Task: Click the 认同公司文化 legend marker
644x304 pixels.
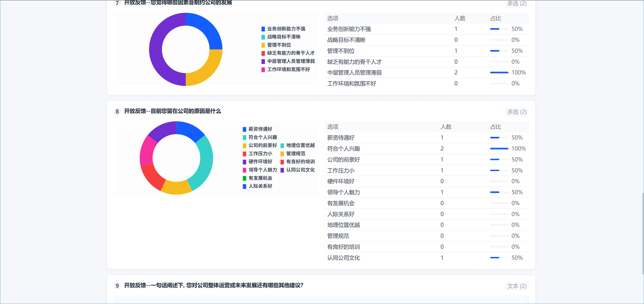Action: 283,170
